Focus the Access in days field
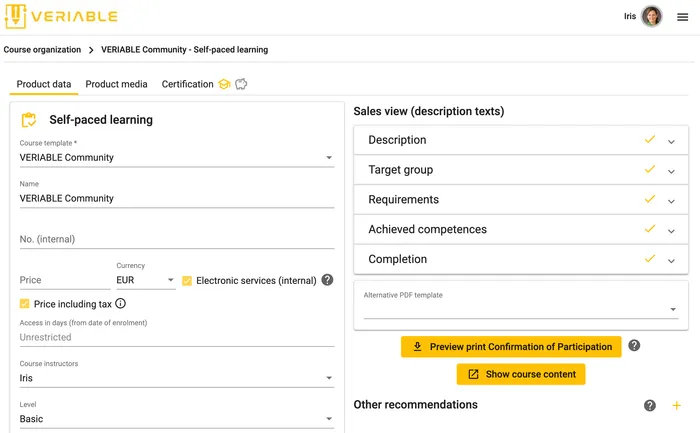The width and height of the screenshot is (700, 433). (x=177, y=337)
